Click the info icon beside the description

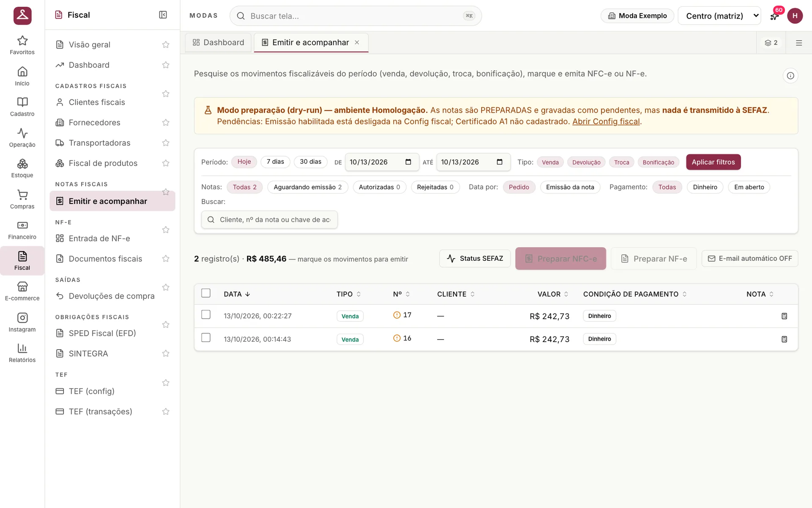pos(790,76)
